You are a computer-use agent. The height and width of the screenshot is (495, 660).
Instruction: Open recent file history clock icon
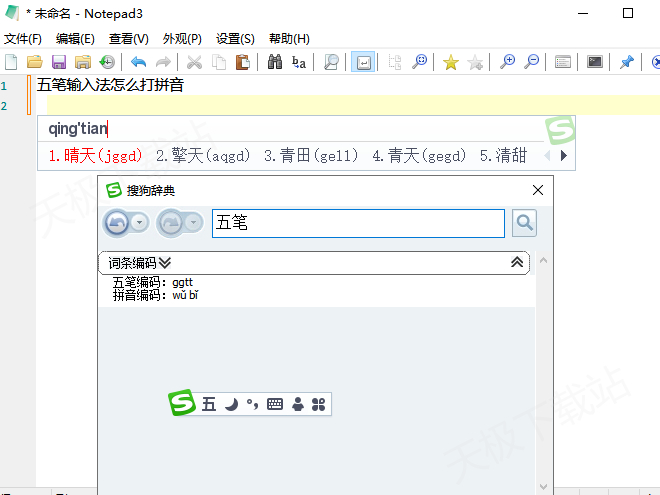coord(107,62)
